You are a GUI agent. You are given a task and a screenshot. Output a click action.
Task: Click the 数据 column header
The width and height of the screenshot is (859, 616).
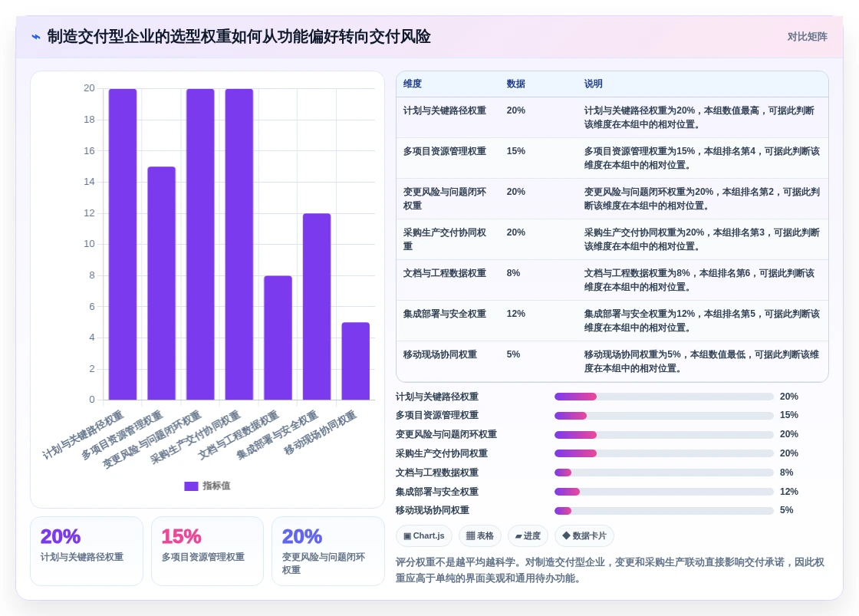(516, 84)
